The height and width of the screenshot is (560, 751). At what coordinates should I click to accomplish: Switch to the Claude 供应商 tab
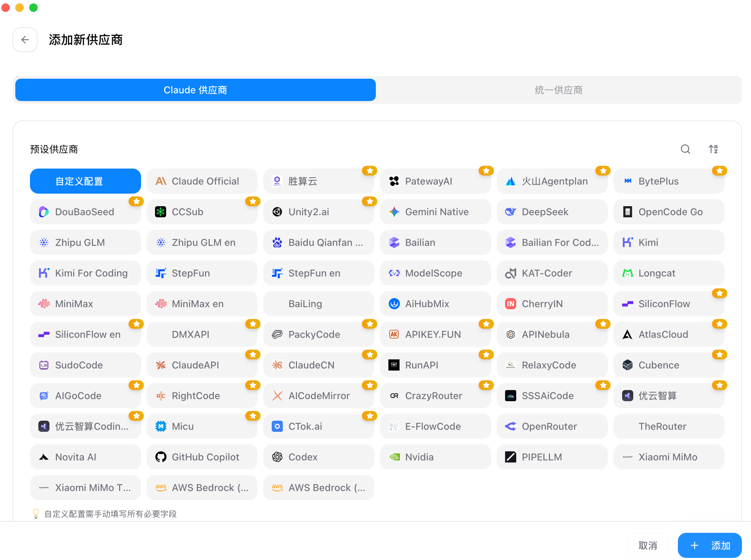pos(195,90)
